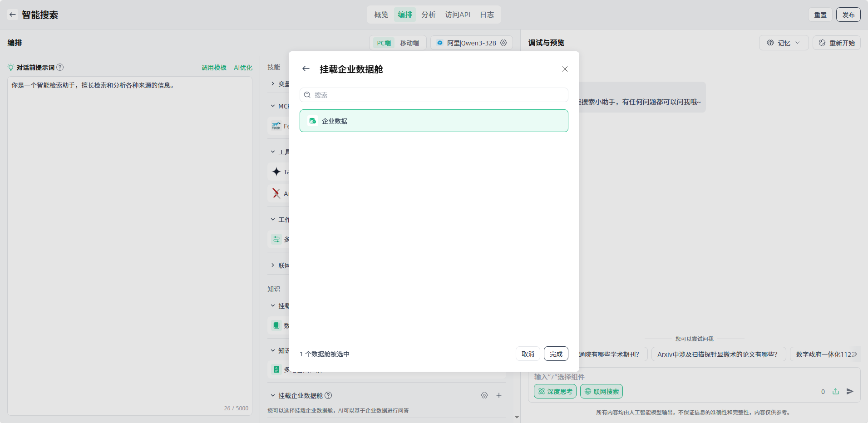
Task: Click the back arrow beside 智能搜索 title
Action: point(13,15)
